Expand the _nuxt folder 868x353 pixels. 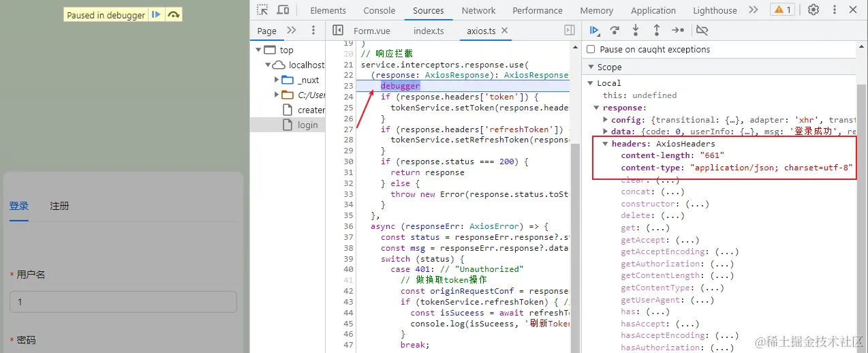click(x=277, y=80)
